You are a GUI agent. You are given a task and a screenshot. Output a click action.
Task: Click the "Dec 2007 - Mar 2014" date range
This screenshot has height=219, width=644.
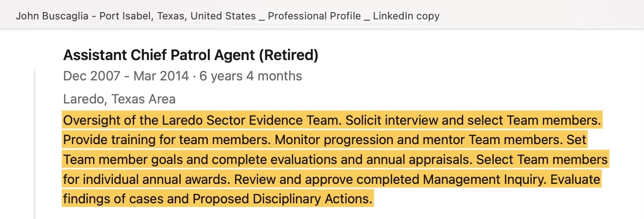(126, 76)
